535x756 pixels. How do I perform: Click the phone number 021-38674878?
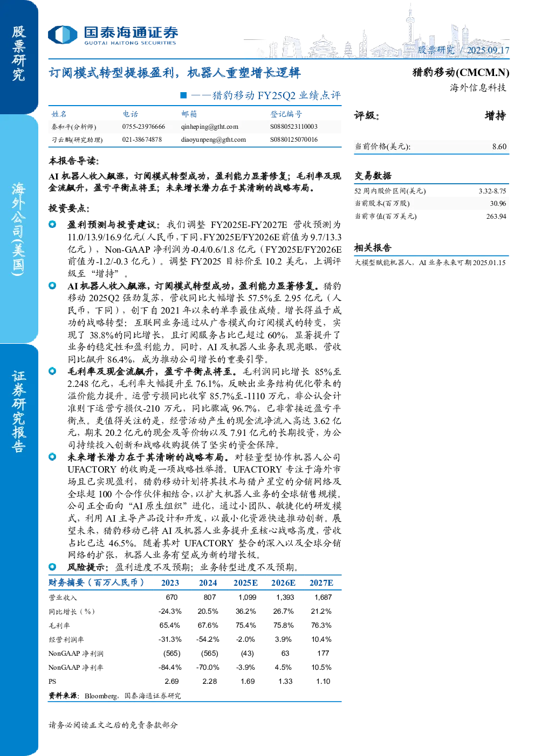(142, 140)
